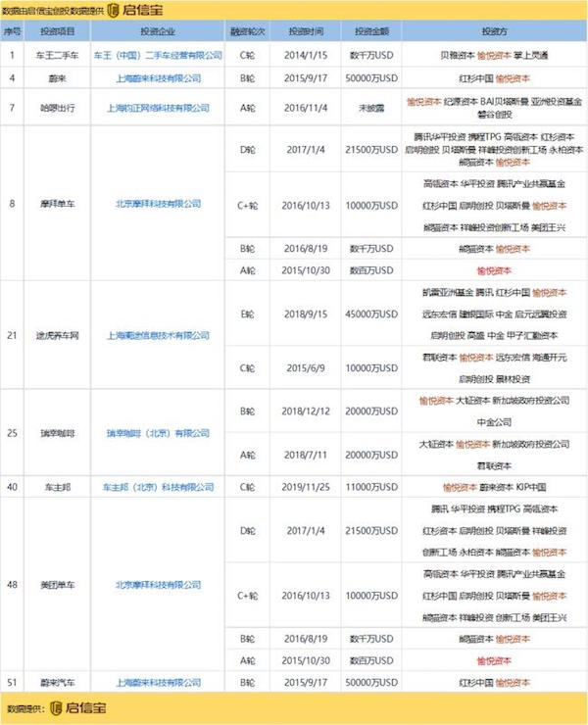Click the 11000万USD amount cell
588x725 pixels.
(x=371, y=487)
